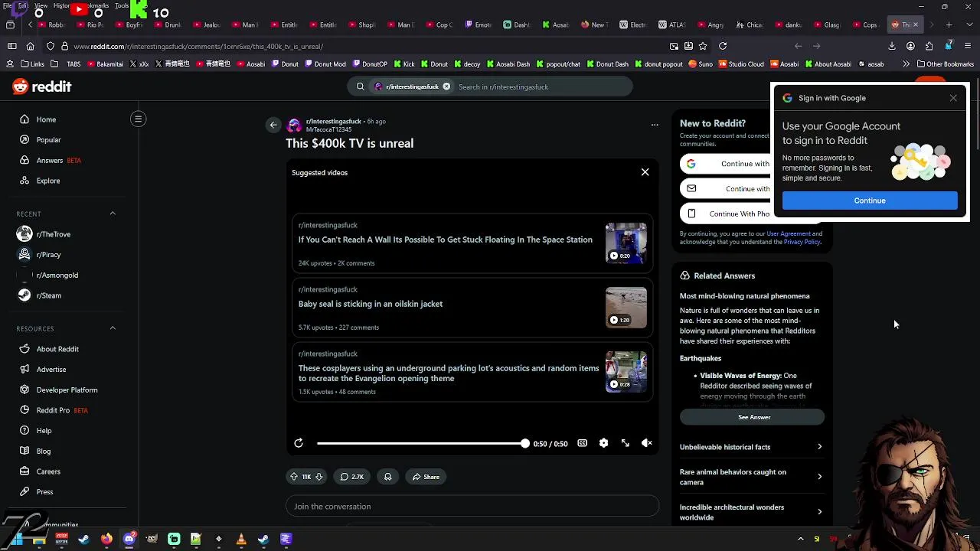Replay the video
Image resolution: width=980 pixels, height=551 pixels.
[x=299, y=443]
